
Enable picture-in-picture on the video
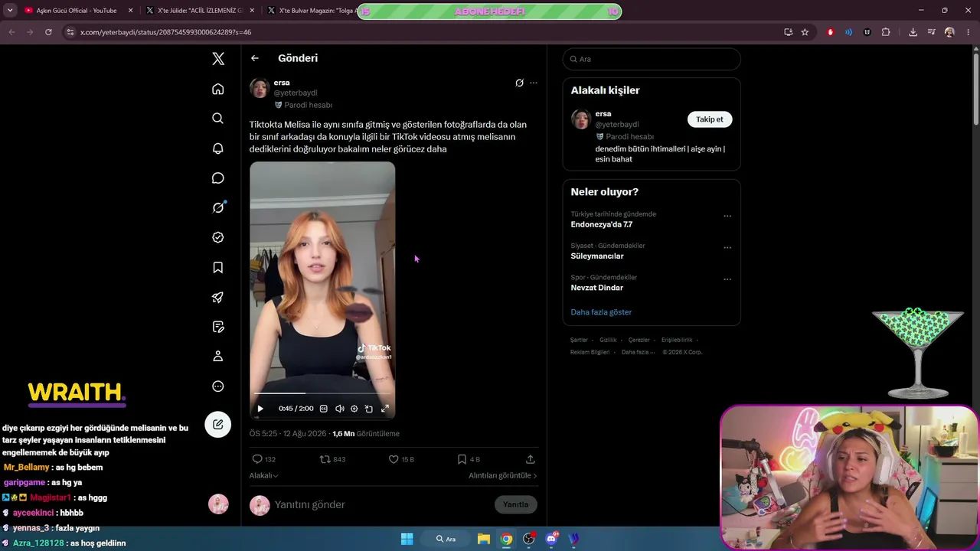tap(369, 409)
